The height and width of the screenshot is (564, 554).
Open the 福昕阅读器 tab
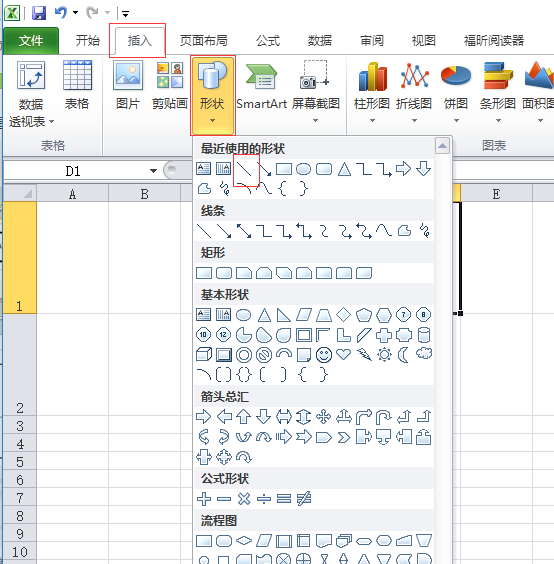[x=494, y=41]
